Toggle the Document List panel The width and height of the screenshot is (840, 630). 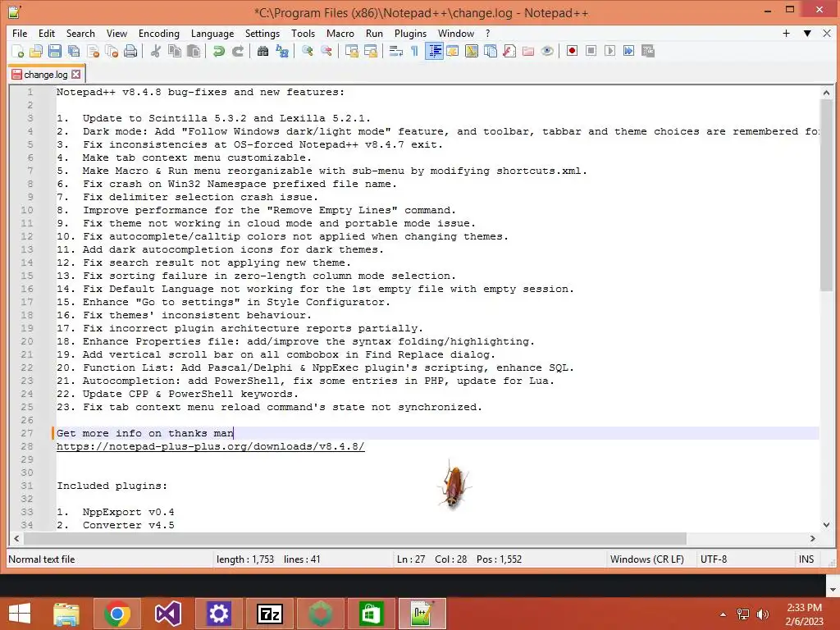[491, 51]
